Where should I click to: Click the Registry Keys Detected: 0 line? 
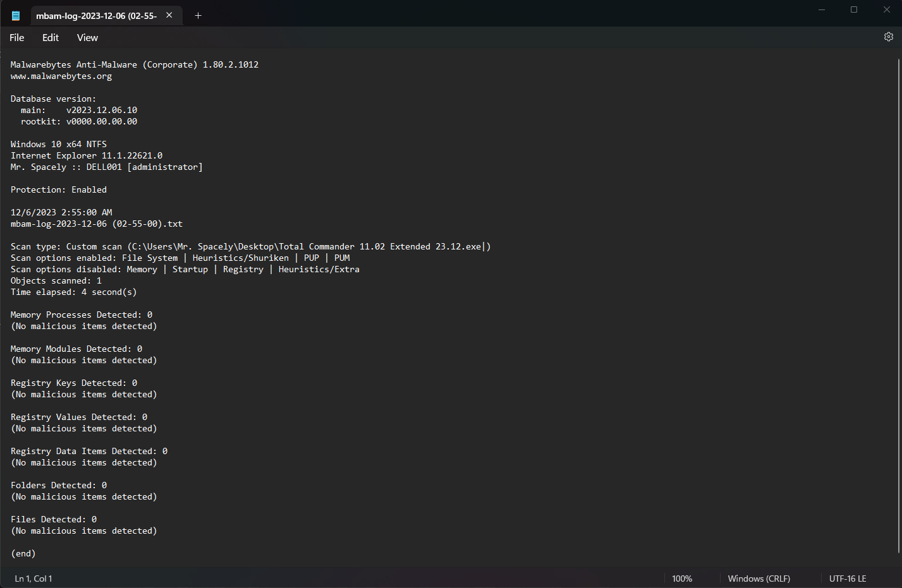74,383
